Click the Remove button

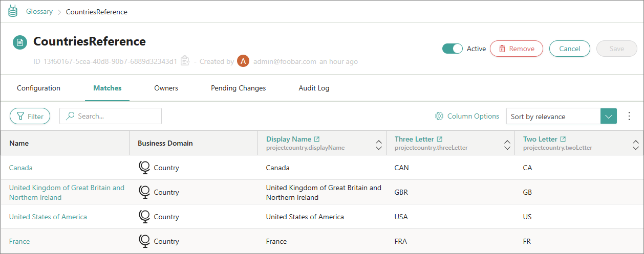(x=517, y=49)
